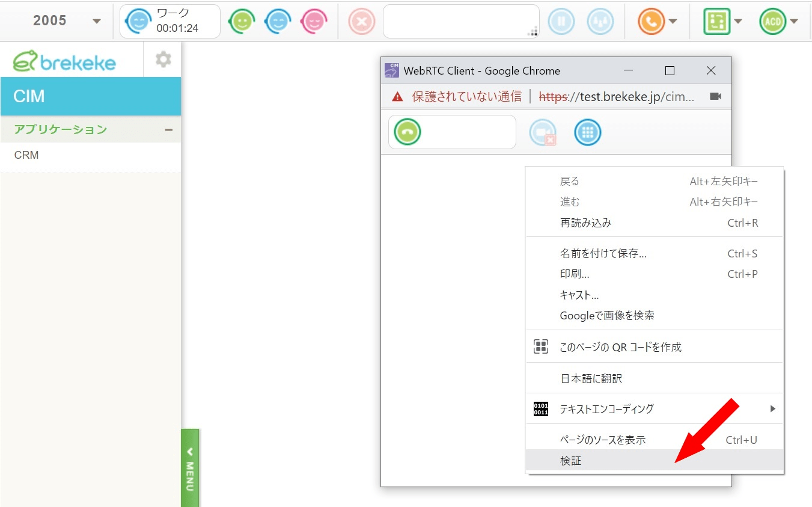
Task: Open CIM settings via the gear icon
Action: 162,59
